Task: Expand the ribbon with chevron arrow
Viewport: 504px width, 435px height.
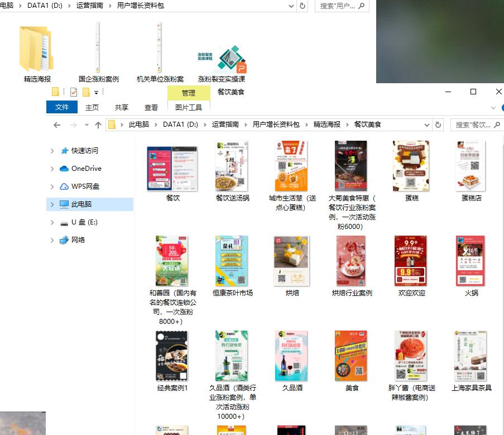Action: [493, 108]
